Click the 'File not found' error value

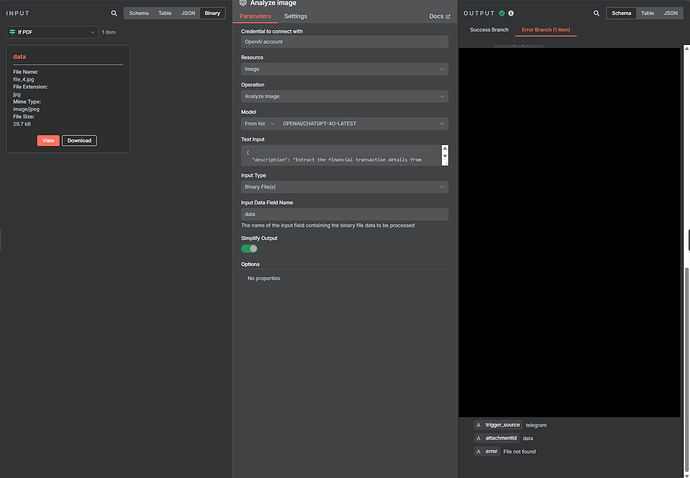click(x=519, y=452)
